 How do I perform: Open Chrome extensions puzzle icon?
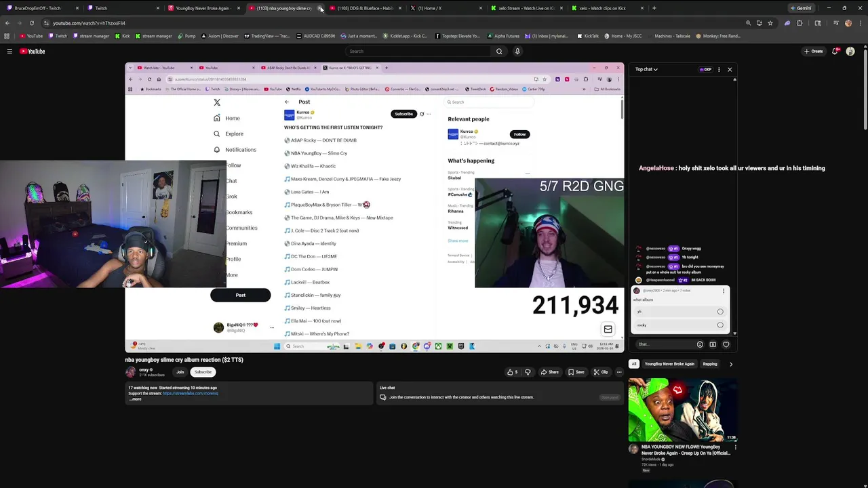(x=800, y=23)
